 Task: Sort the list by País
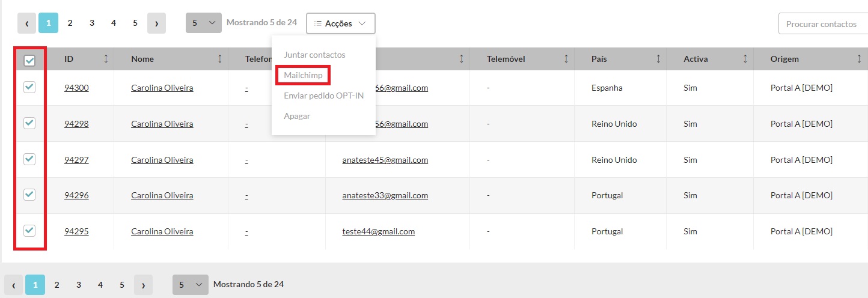pos(658,59)
